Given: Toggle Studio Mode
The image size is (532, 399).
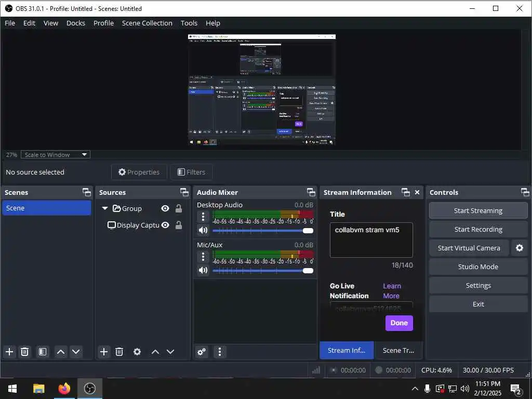Looking at the screenshot, I should coord(478,267).
